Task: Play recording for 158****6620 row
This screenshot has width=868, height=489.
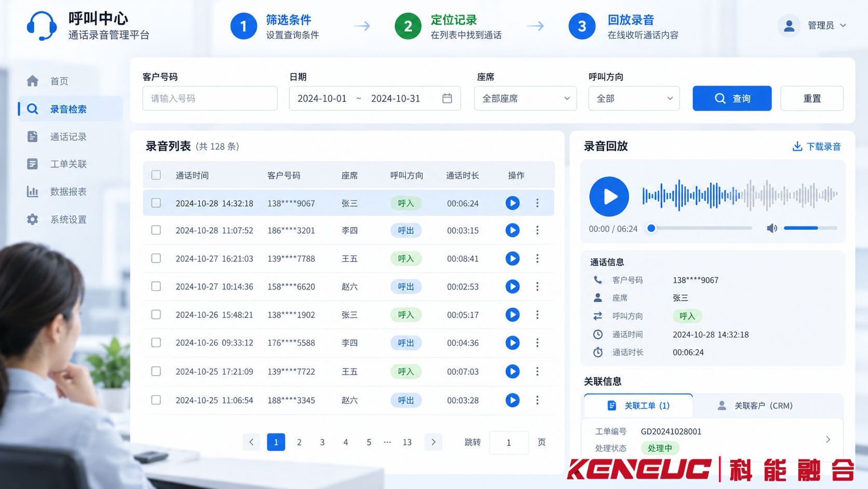Action: (x=512, y=286)
